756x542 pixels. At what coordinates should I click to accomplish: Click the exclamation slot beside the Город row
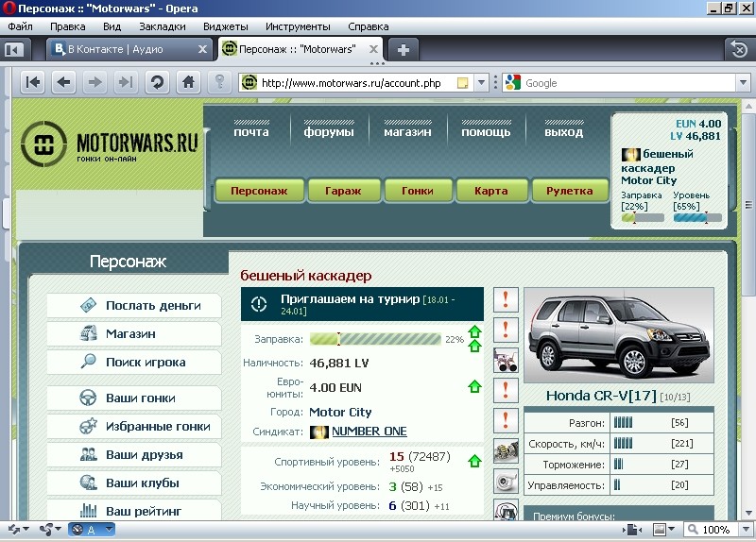point(506,420)
